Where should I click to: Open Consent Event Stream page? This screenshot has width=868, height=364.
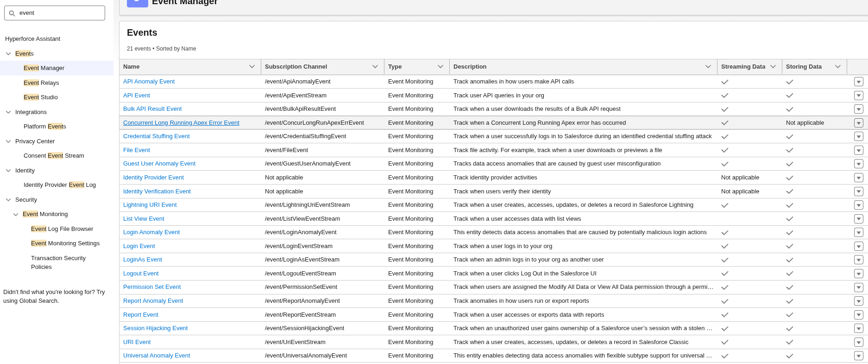54,156
